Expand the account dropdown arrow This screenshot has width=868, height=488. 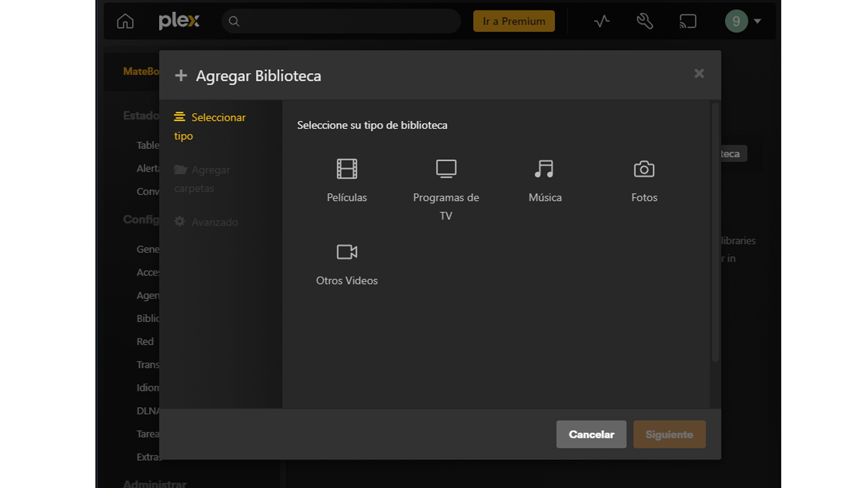coord(757,21)
